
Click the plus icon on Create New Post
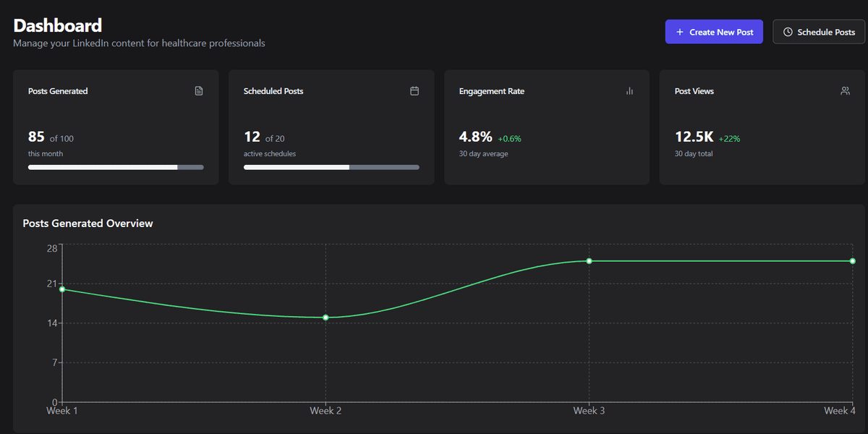pyautogui.click(x=679, y=32)
